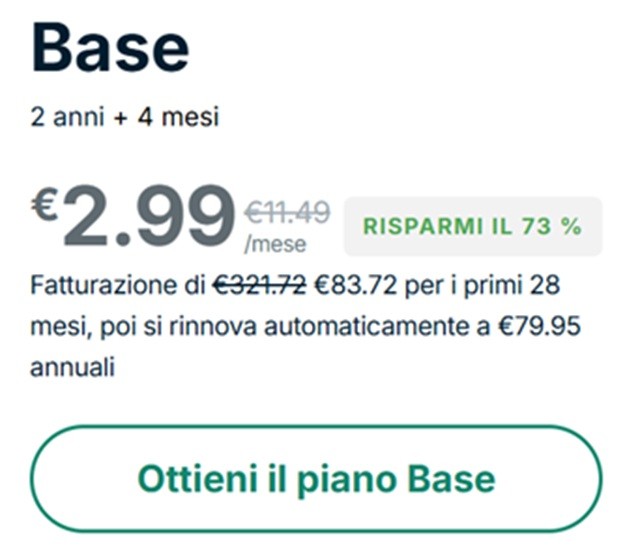Click the "Ottieni il piano Base" button

[316, 479]
